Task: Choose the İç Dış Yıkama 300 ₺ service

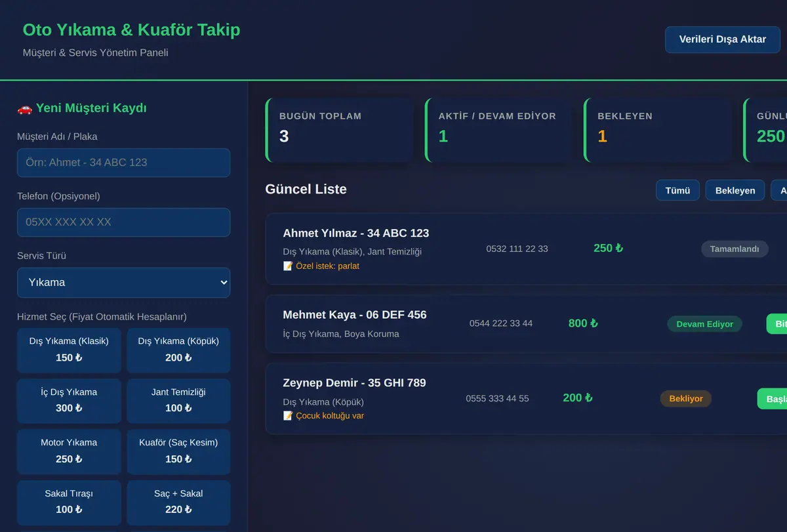Action: tap(69, 401)
